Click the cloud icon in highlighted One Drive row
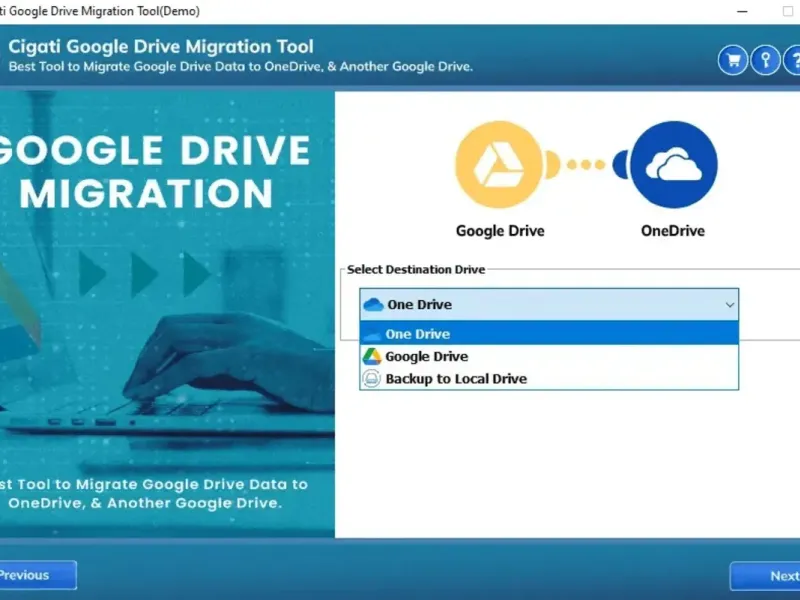This screenshot has height=600, width=800. (372, 334)
